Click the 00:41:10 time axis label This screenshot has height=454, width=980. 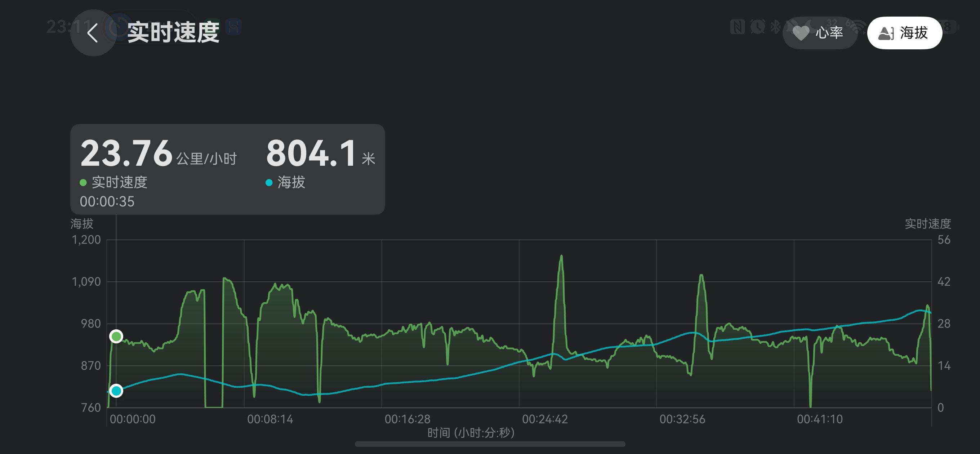click(x=820, y=419)
